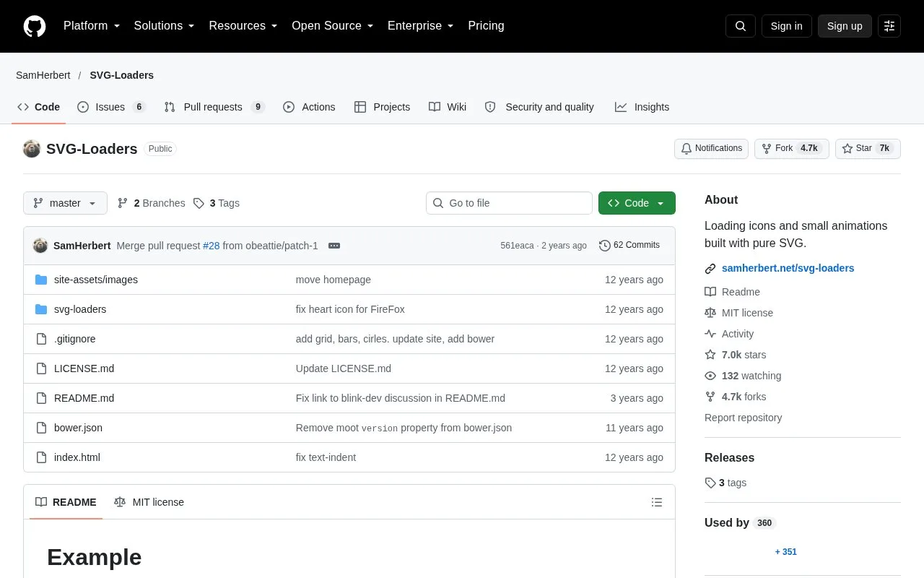Click the .gitignore file icon

coord(41,339)
